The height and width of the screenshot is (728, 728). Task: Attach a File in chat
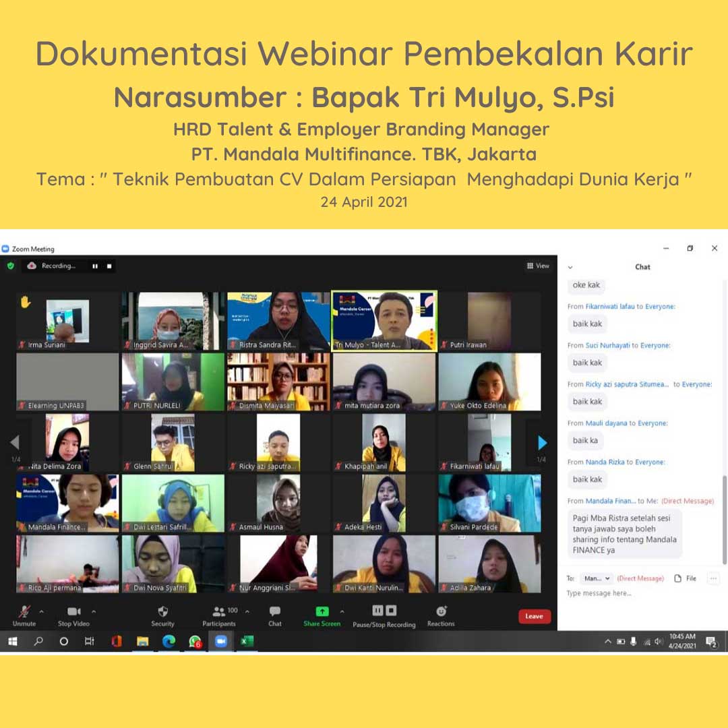tap(686, 578)
